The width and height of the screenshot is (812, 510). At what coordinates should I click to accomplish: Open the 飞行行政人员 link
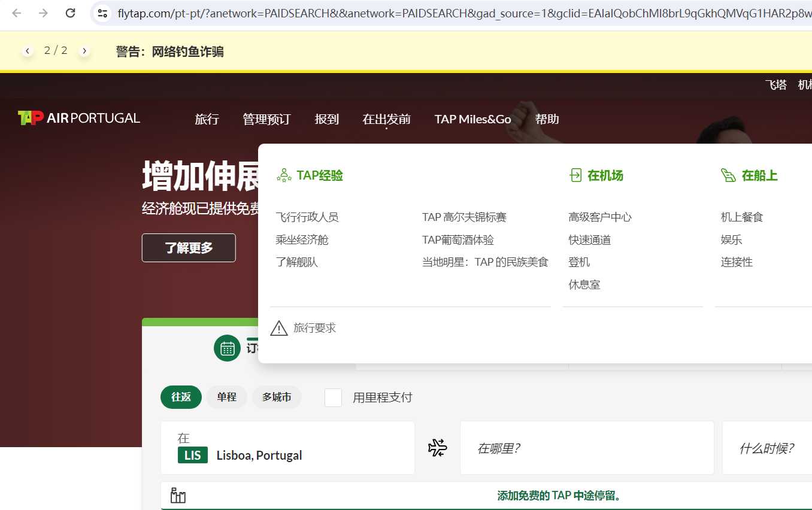307,217
